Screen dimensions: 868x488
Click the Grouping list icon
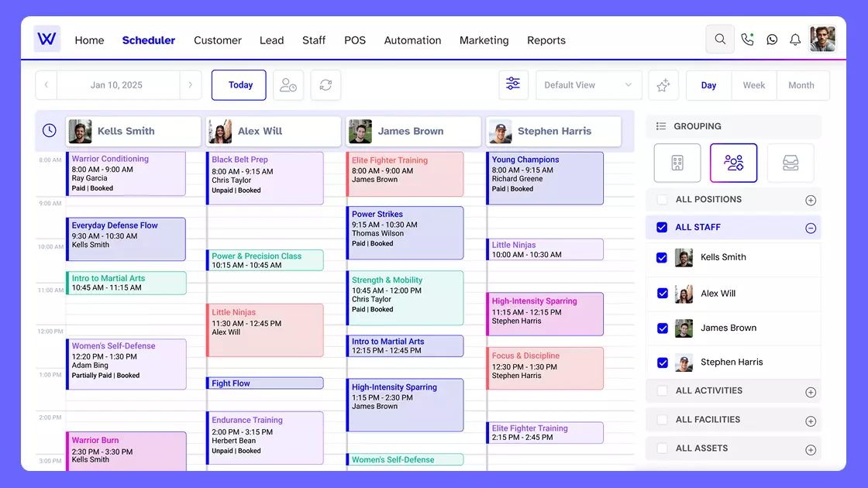661,126
